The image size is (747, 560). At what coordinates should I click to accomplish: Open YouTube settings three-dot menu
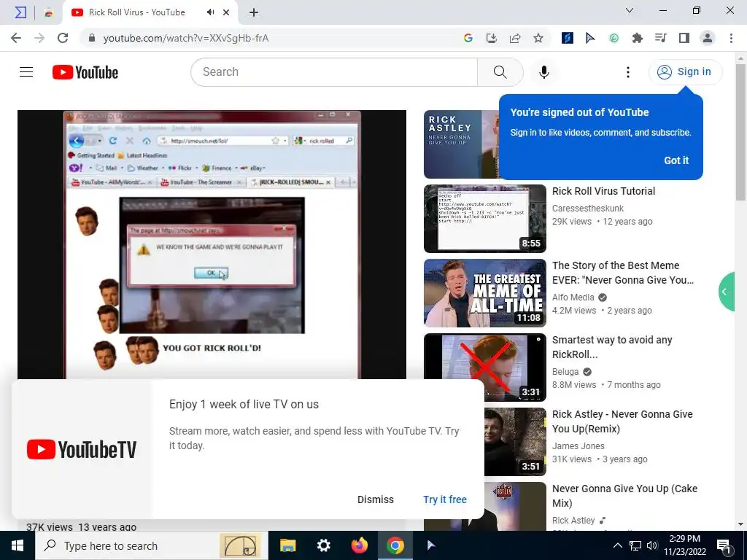(628, 72)
